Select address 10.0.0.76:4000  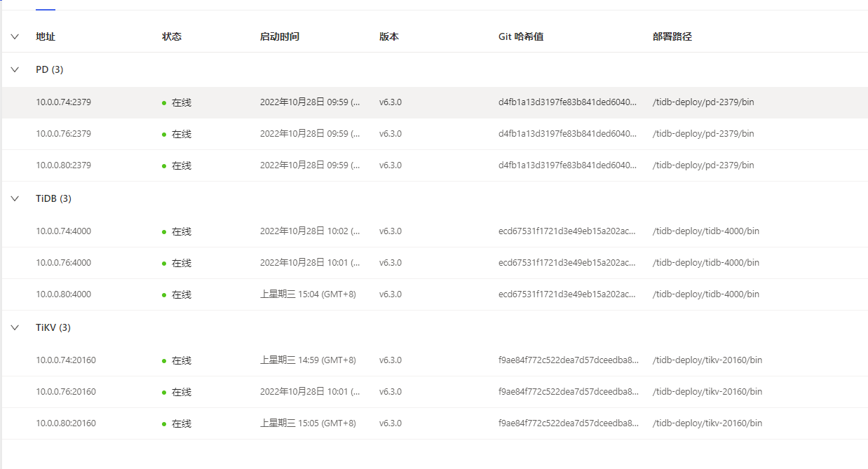[x=64, y=263]
